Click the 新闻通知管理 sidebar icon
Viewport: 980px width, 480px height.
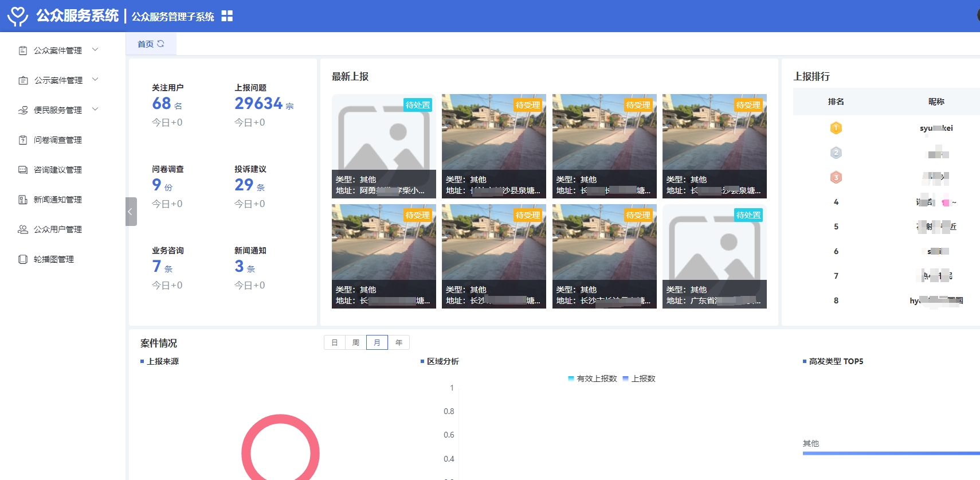coord(23,200)
